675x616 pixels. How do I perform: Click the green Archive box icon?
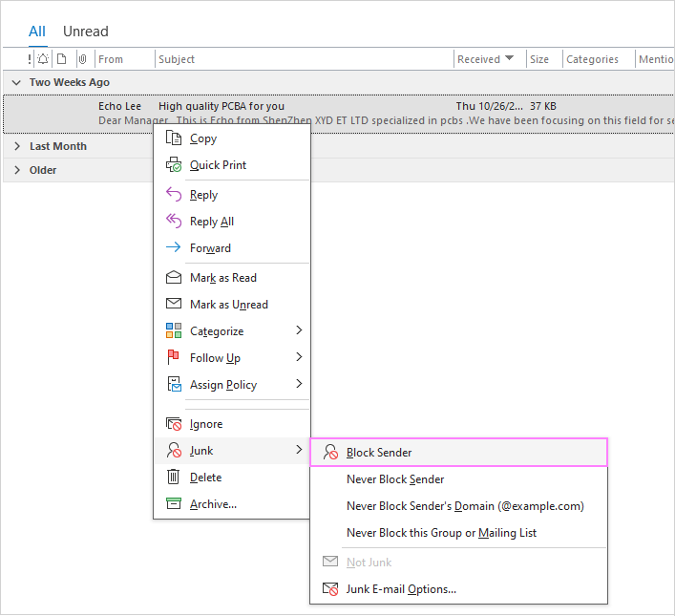point(174,503)
